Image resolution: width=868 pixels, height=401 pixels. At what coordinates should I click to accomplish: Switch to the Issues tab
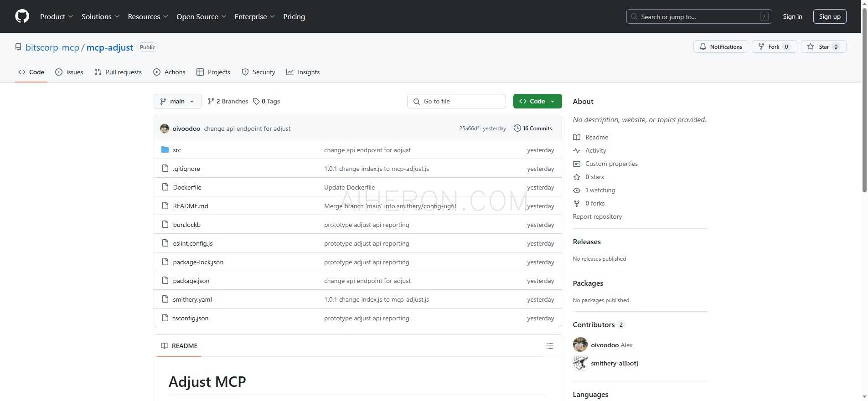[x=69, y=72]
